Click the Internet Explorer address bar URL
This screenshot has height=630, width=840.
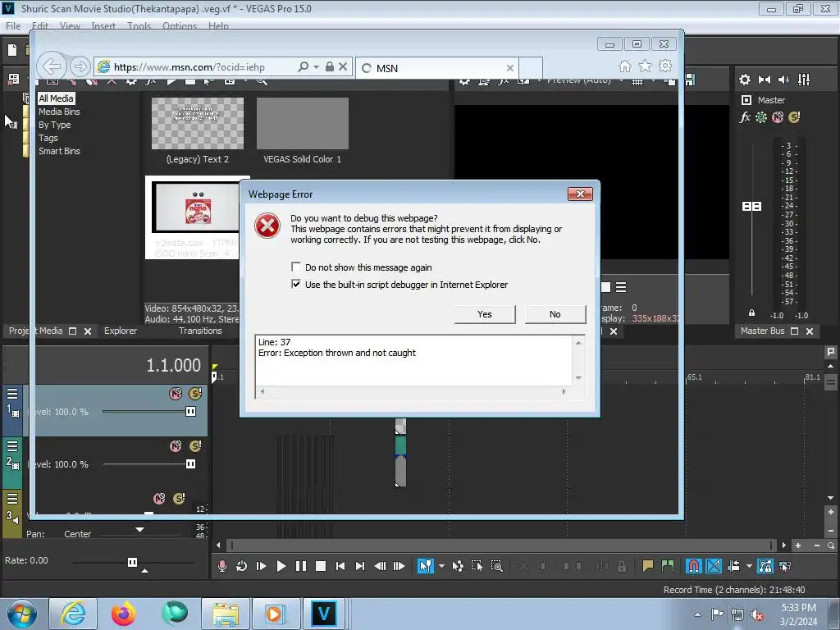pyautogui.click(x=189, y=67)
